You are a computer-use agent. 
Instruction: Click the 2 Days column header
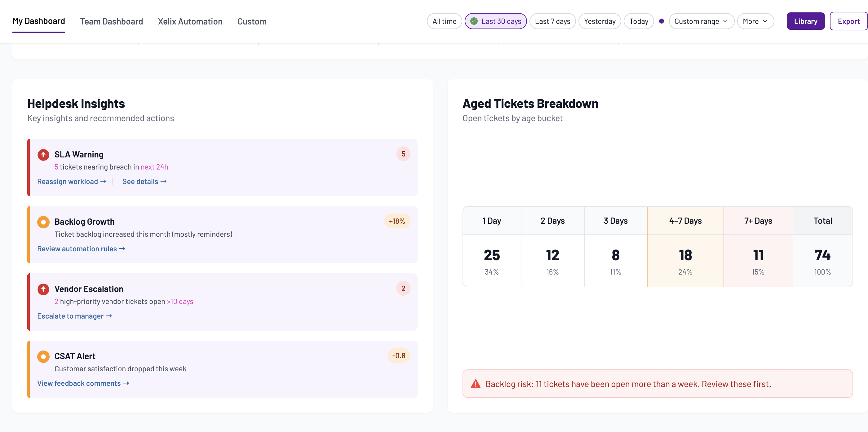click(553, 221)
